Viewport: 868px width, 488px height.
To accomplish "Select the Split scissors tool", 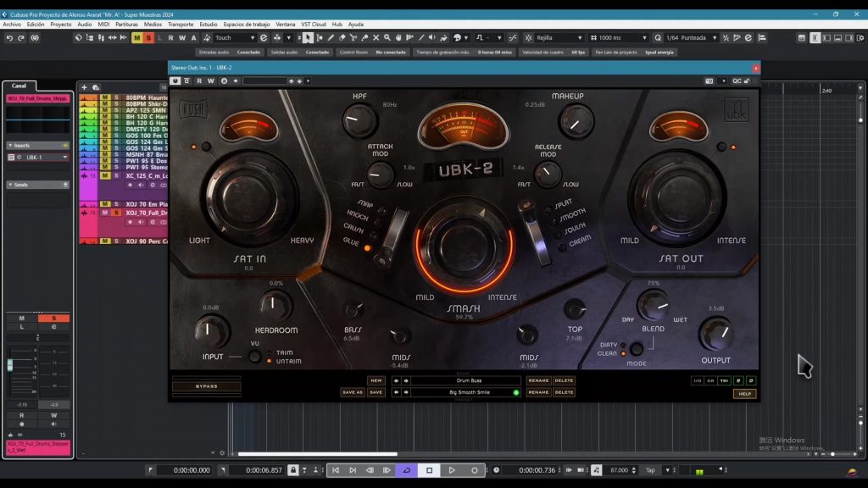I will [353, 37].
